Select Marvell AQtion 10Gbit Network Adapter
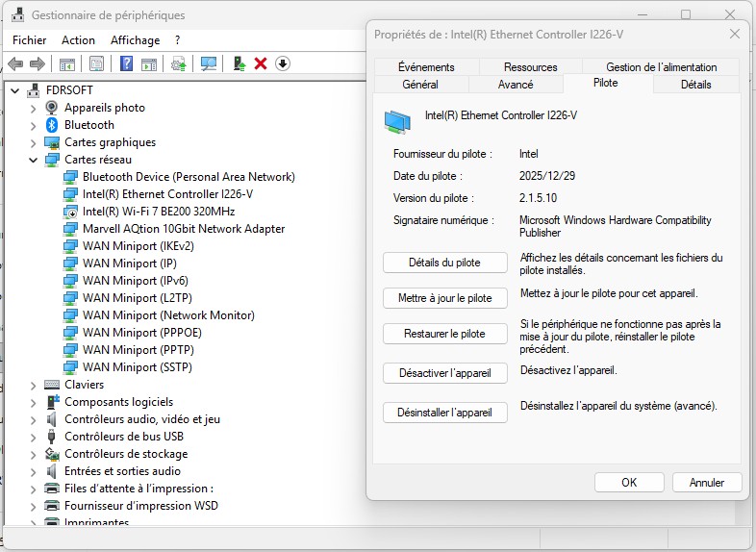756x552 pixels. tap(183, 229)
